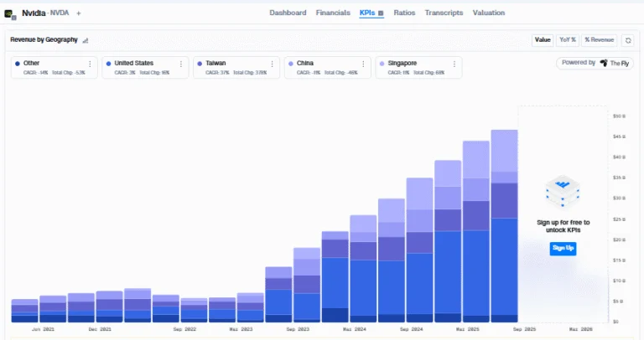Click the China legend color dot
644x340 pixels.
pyautogui.click(x=291, y=64)
